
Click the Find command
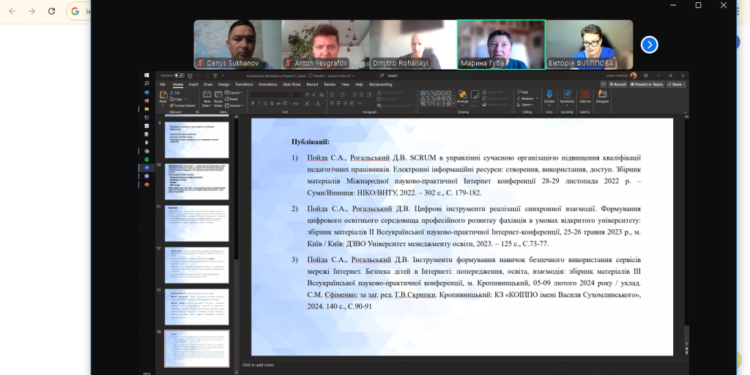pyautogui.click(x=523, y=92)
